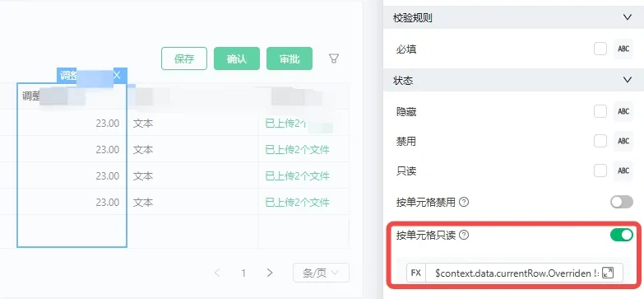
Task: Open expression editor expand icon
Action: 608,273
